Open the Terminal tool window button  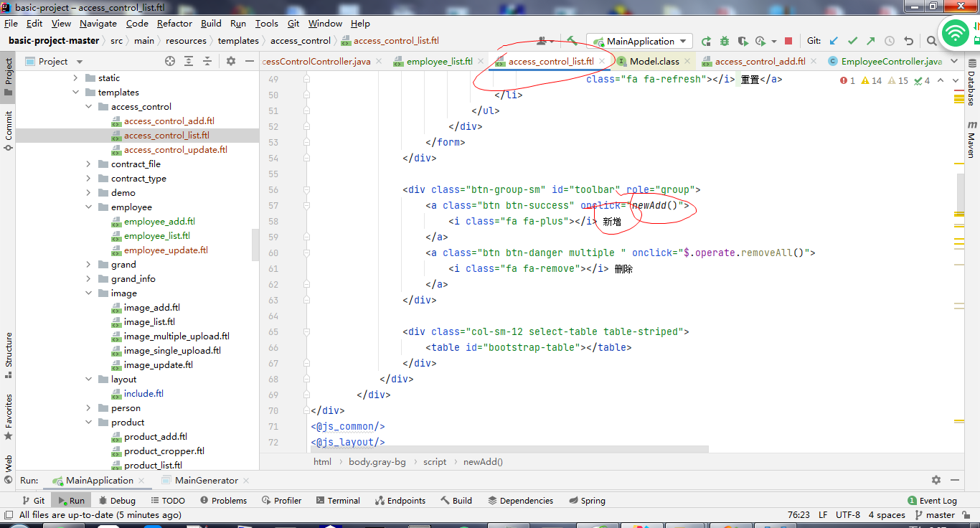[338, 501]
